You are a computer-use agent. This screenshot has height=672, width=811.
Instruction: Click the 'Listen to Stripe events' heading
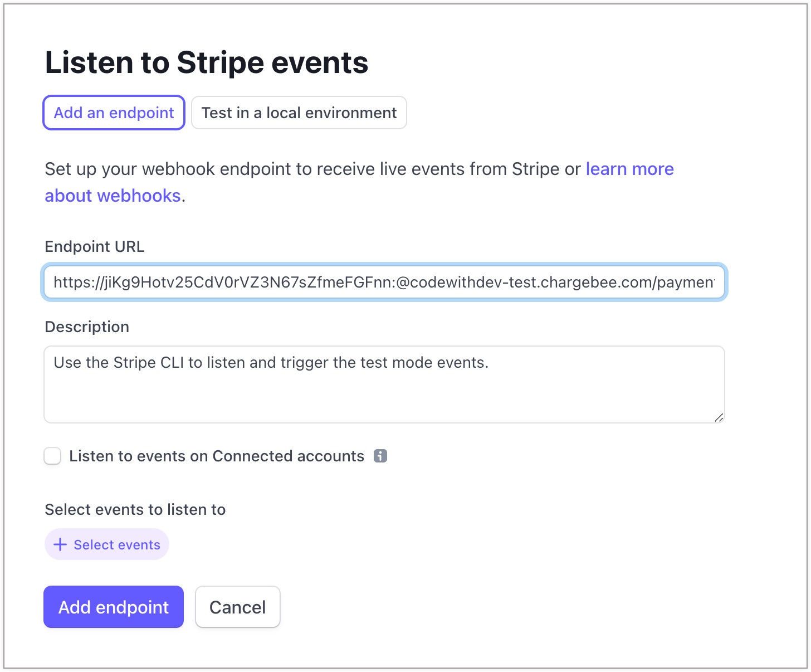click(x=206, y=62)
